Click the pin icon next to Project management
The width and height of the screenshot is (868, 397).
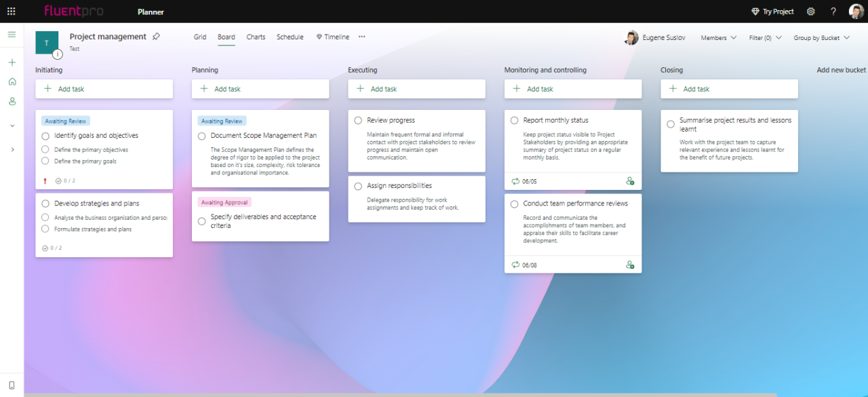point(155,36)
